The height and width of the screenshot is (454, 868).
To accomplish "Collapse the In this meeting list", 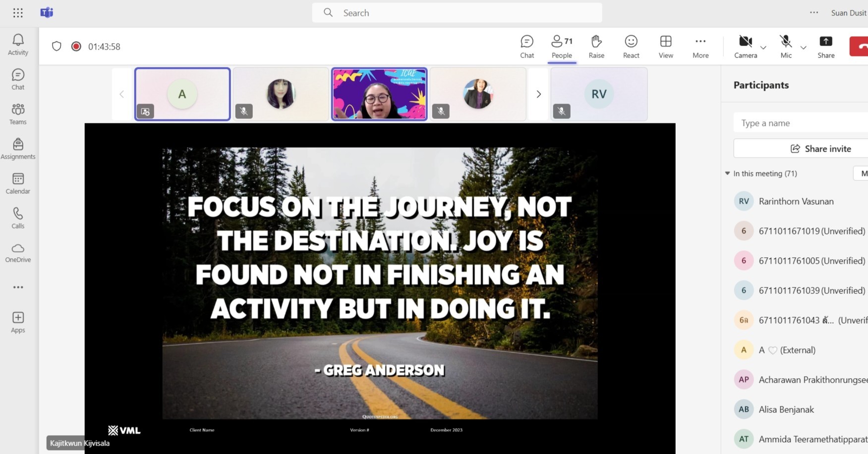I will click(x=727, y=173).
